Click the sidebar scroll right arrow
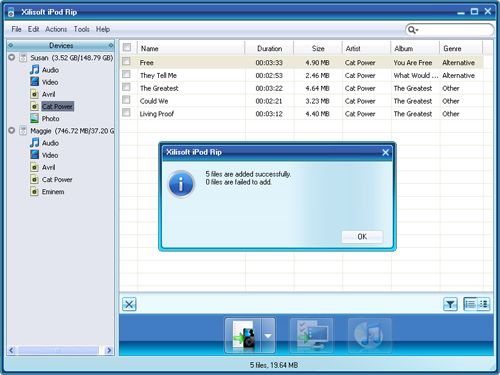Screen dimensions: 500x375 coord(109,350)
